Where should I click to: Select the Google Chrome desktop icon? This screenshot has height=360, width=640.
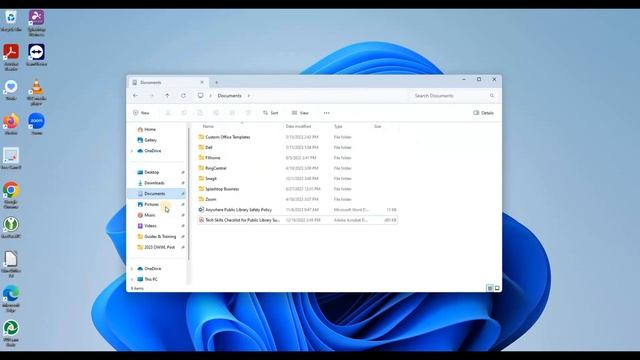coord(11,195)
